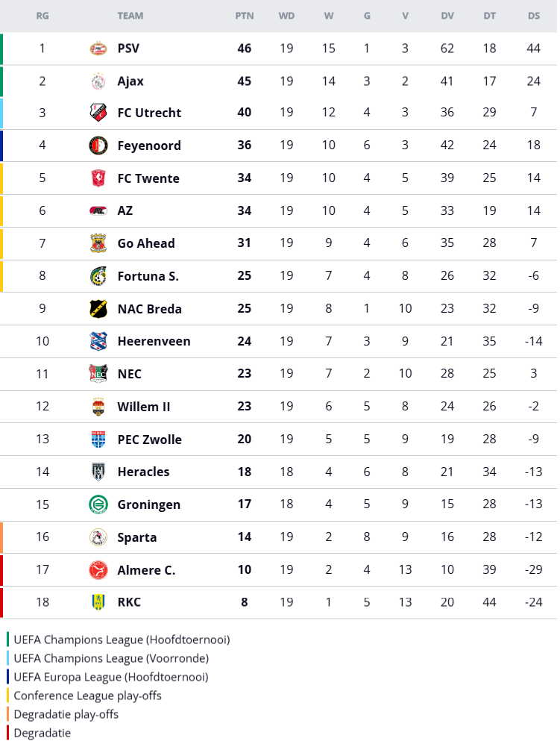Click the Conference League play-offs legend entry
This screenshot has height=747, width=560.
point(87,696)
